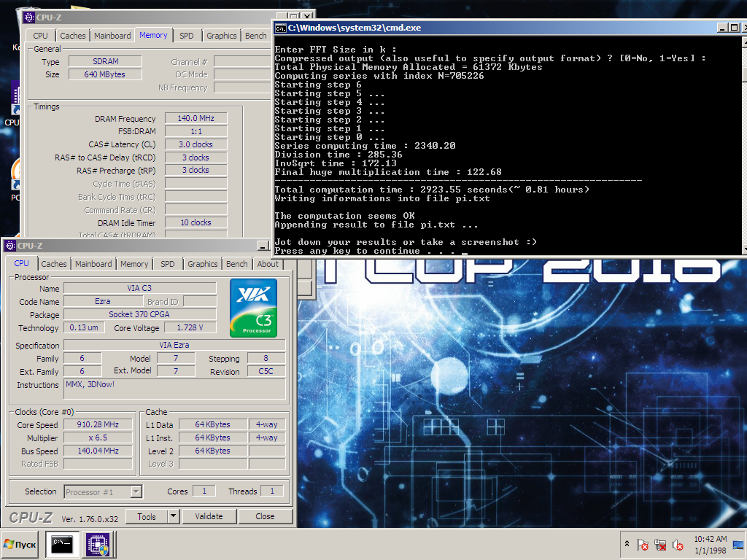Screen dimensions: 747x560
Task: Click the Name field VIA C3
Action: (x=139, y=288)
